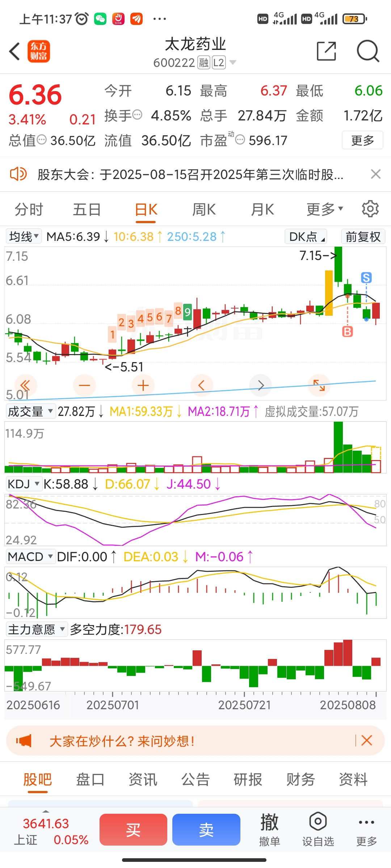
Task: Tap the 撤单 cancel order button
Action: point(270,830)
